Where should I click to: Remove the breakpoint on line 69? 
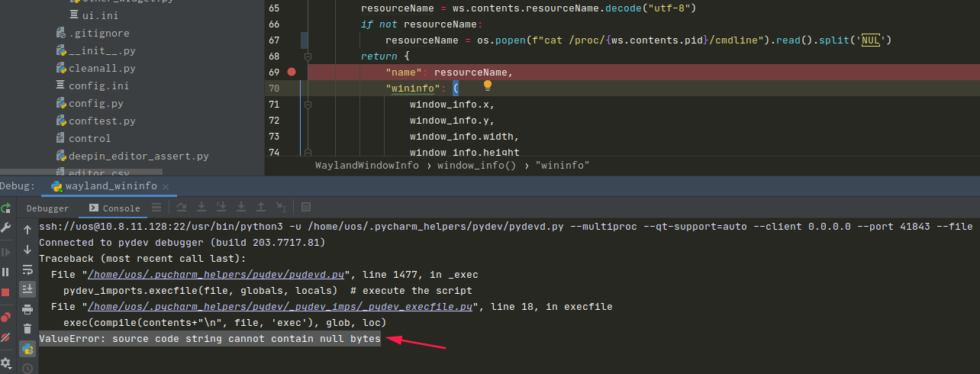(292, 72)
